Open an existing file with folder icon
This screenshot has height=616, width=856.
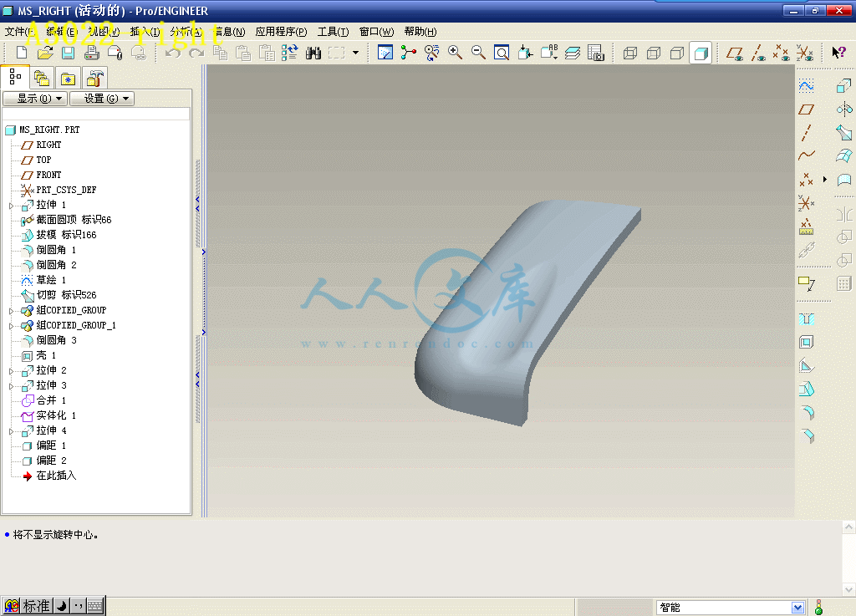click(x=45, y=53)
